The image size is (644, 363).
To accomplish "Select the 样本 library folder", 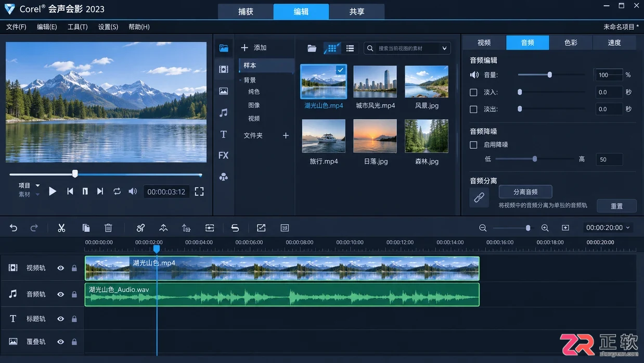I will coord(266,66).
